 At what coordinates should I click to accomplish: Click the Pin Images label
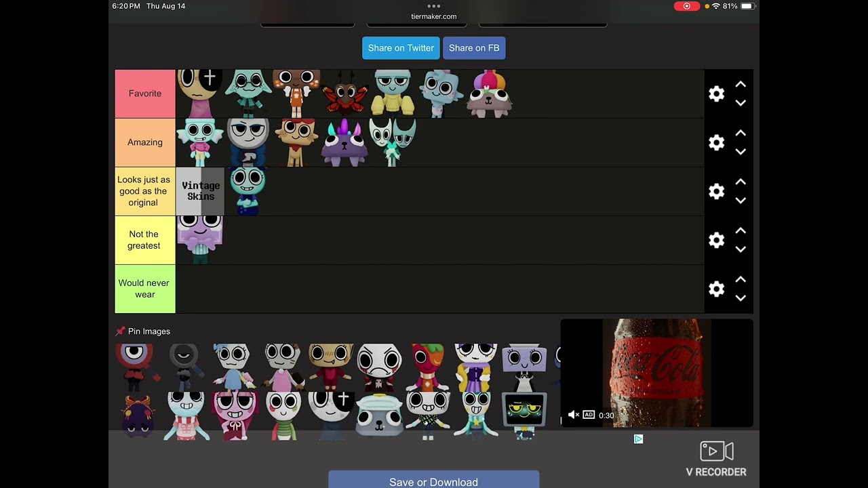pos(149,331)
